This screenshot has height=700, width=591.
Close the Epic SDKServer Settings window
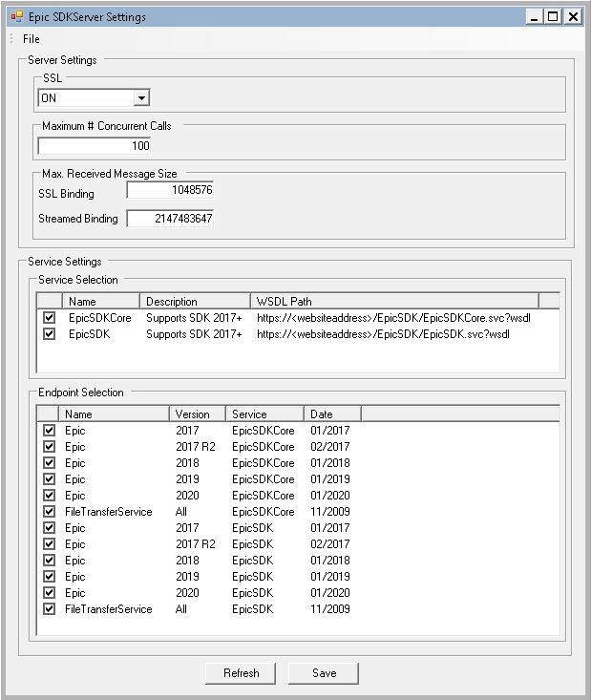(x=573, y=17)
